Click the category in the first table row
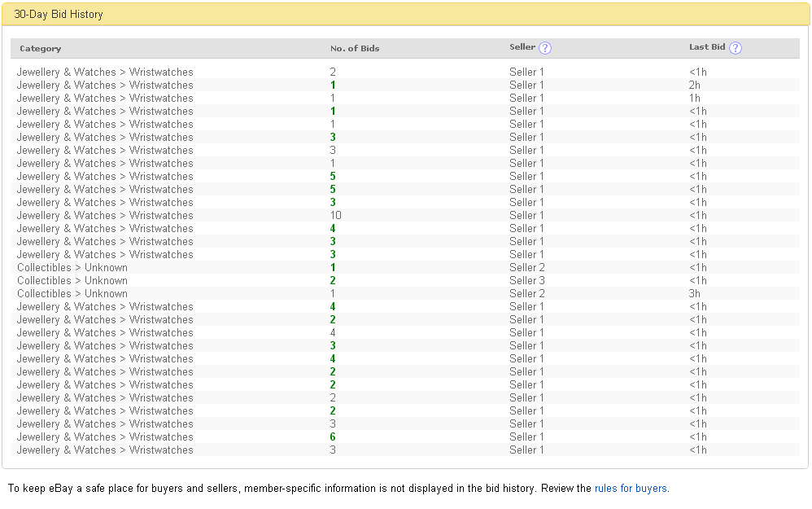Viewport: 812px width, 509px height. click(105, 72)
